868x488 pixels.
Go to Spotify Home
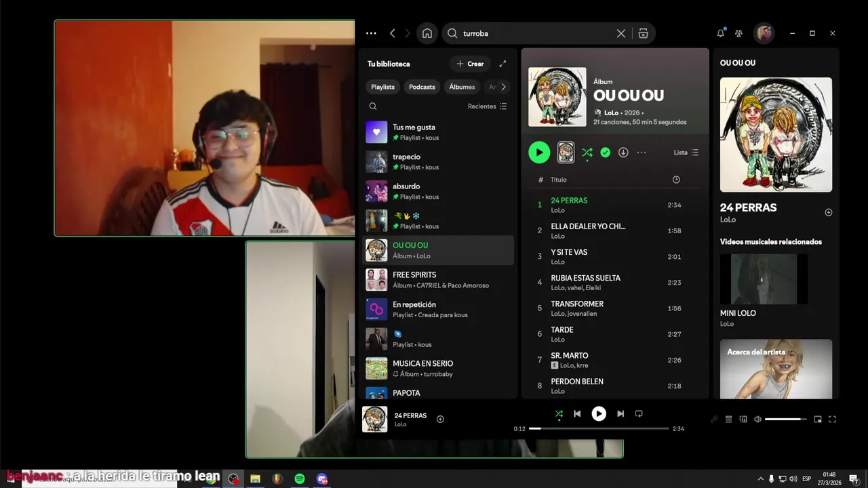427,33
